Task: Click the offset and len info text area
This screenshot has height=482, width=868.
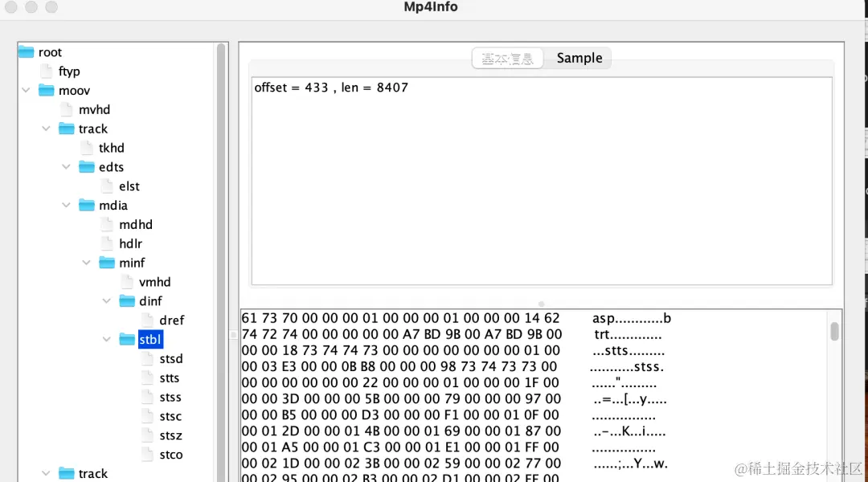Action: click(x=542, y=181)
